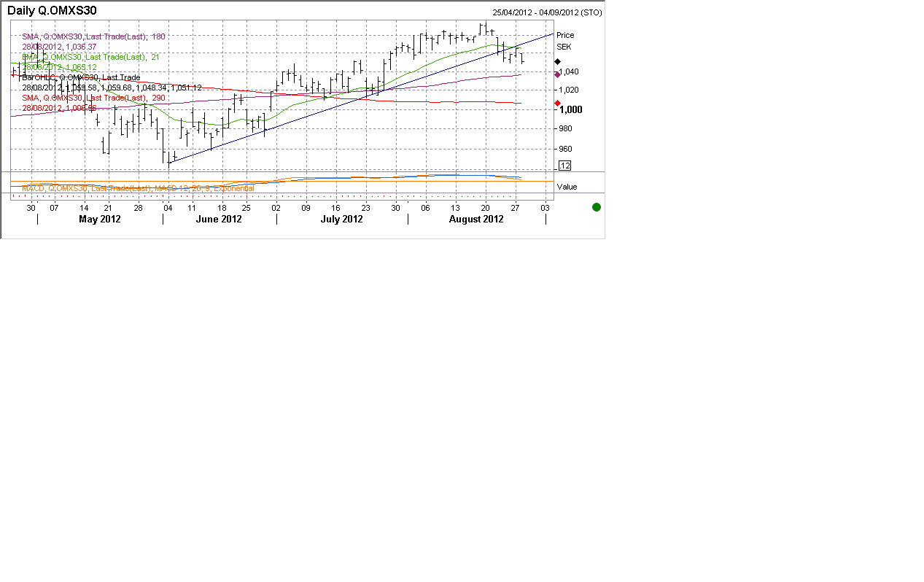Click the black diamond last-price marker
924x582 pixels.
pos(557,62)
